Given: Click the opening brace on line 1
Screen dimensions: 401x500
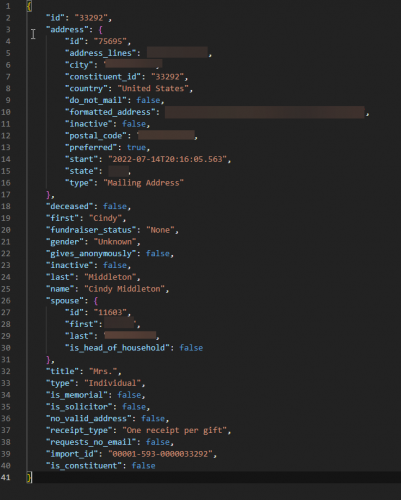Looking at the screenshot, I should click(x=29, y=6).
